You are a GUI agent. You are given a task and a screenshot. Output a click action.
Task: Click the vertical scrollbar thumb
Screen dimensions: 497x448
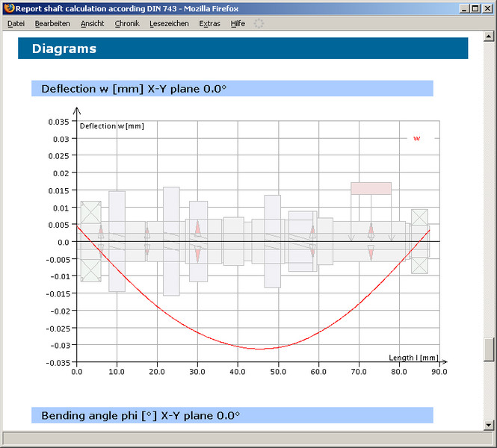pos(490,349)
